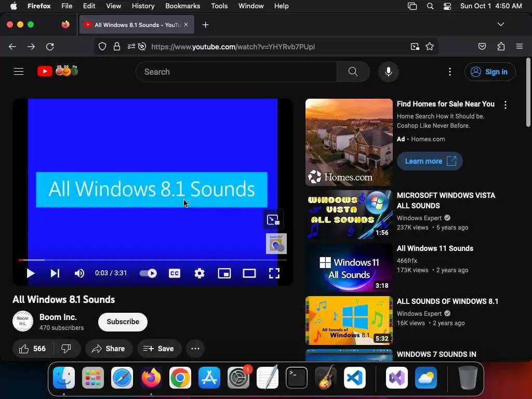Click the autoplay blocked icon in address bar
The height and width of the screenshot is (399, 532).
[142, 46]
